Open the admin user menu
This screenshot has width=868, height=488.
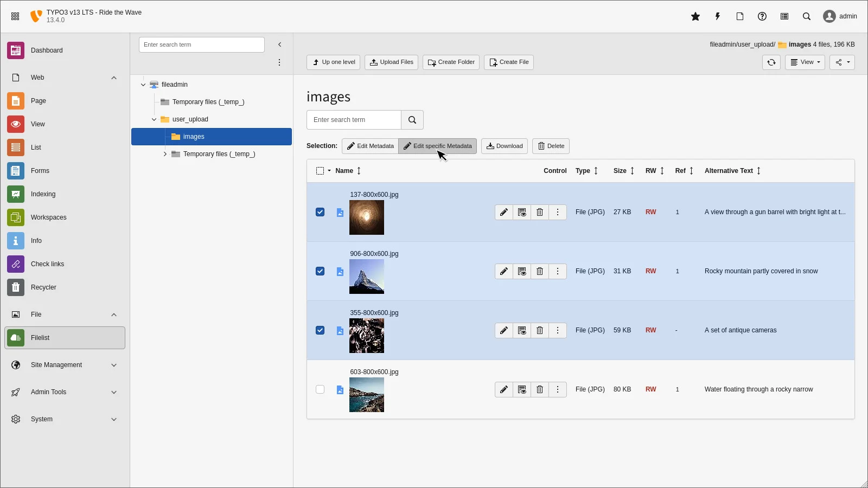[x=840, y=16]
